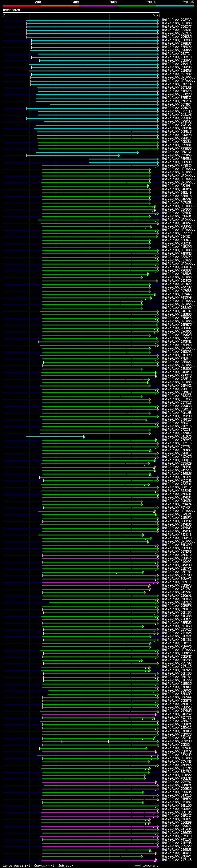Select hit label UniRef100_Q7ZWX2

[177, 433]
